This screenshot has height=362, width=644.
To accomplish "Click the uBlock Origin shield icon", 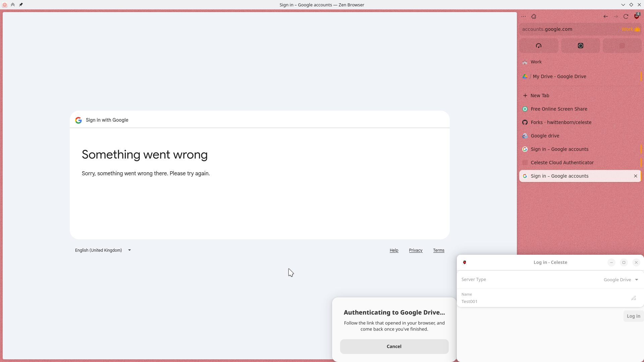I will (x=636, y=16).
